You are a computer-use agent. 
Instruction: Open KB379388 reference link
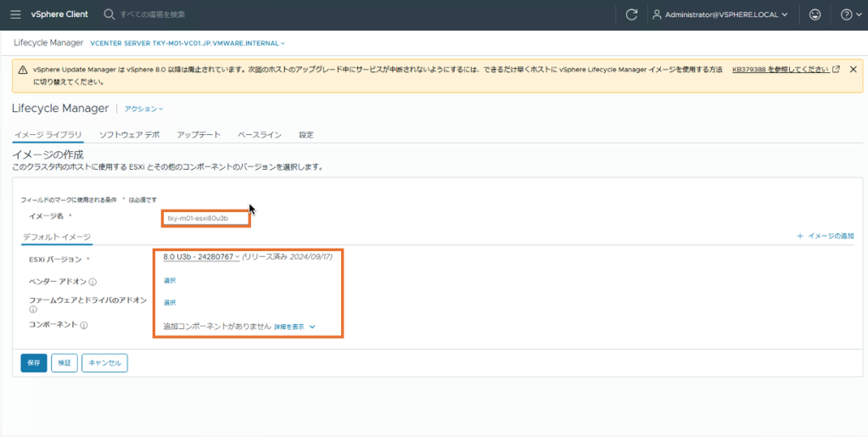[786, 70]
